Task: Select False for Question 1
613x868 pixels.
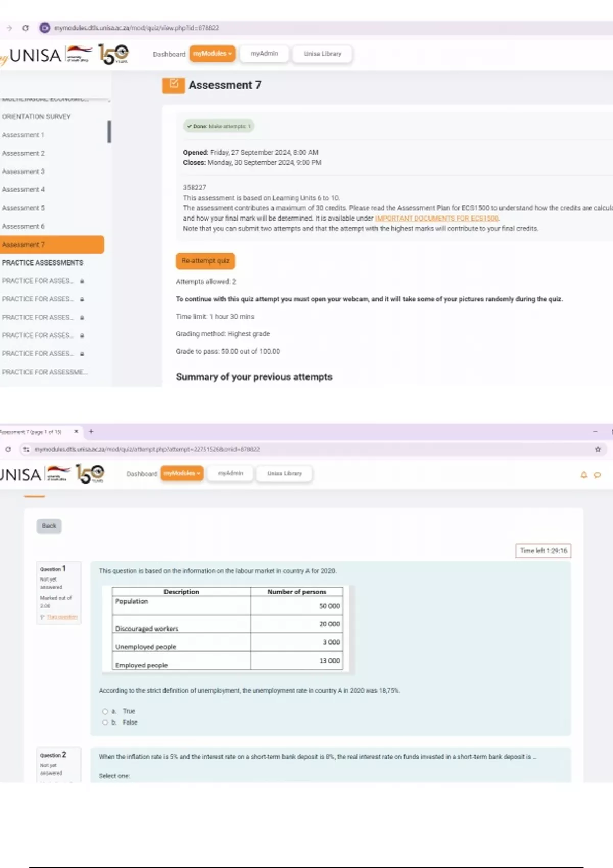Action: [x=105, y=722]
